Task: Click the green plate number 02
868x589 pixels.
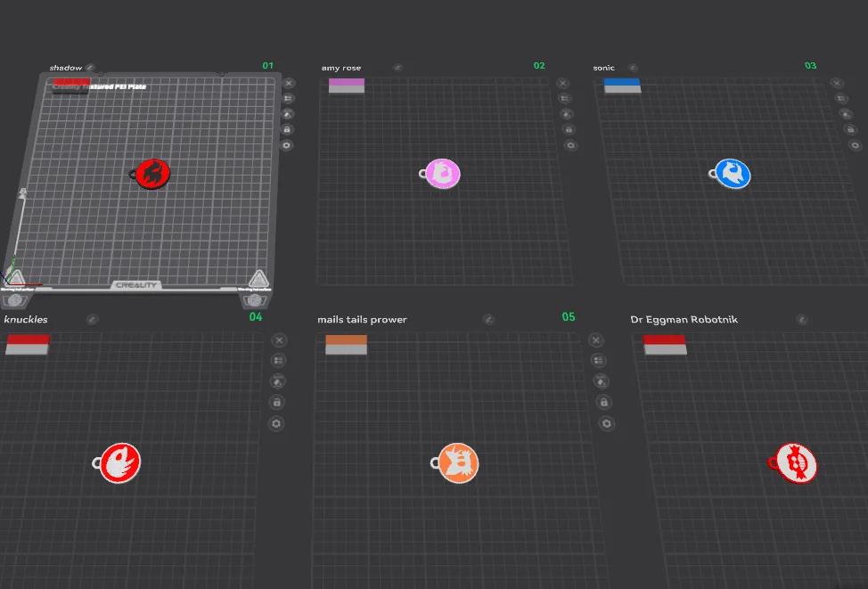Action: pyautogui.click(x=539, y=65)
